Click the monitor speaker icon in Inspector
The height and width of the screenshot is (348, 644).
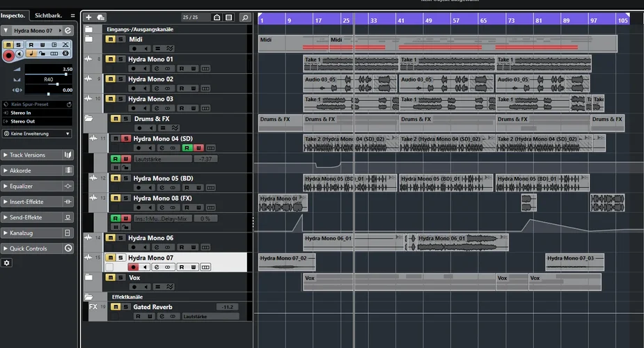coord(20,54)
